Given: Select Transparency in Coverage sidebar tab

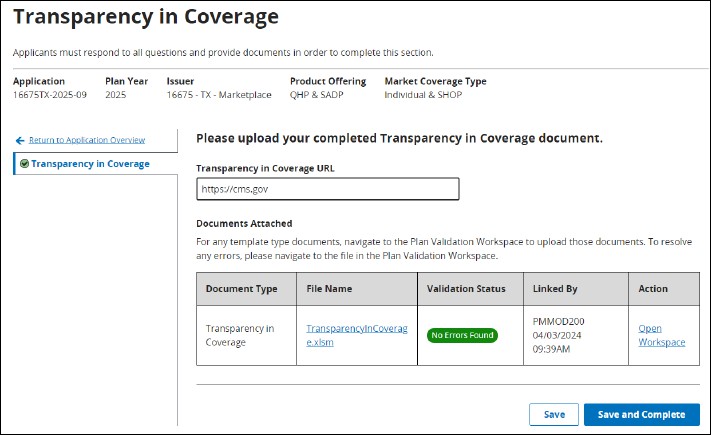Looking at the screenshot, I should (x=90, y=164).
